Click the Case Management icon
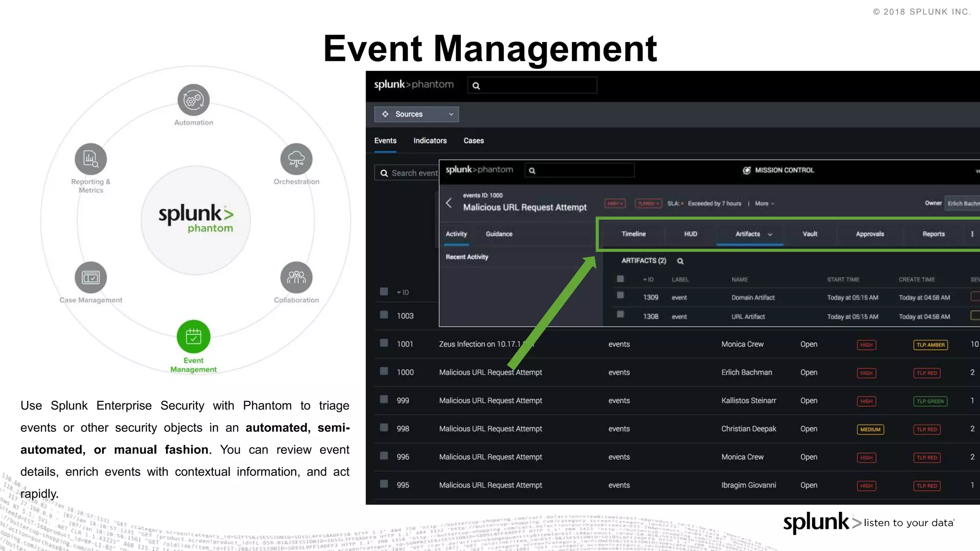Viewport: 980px width, 551px height. [90, 277]
